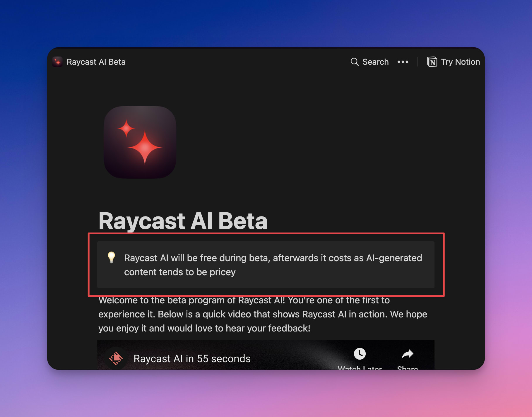Click the Search magnifier icon
Image resolution: width=532 pixels, height=417 pixels.
(355, 62)
